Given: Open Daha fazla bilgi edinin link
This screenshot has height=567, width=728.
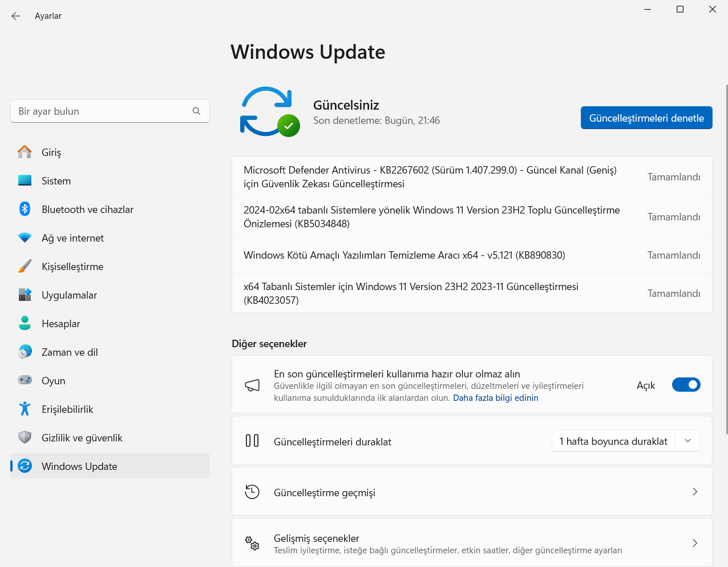Looking at the screenshot, I should tap(496, 398).
